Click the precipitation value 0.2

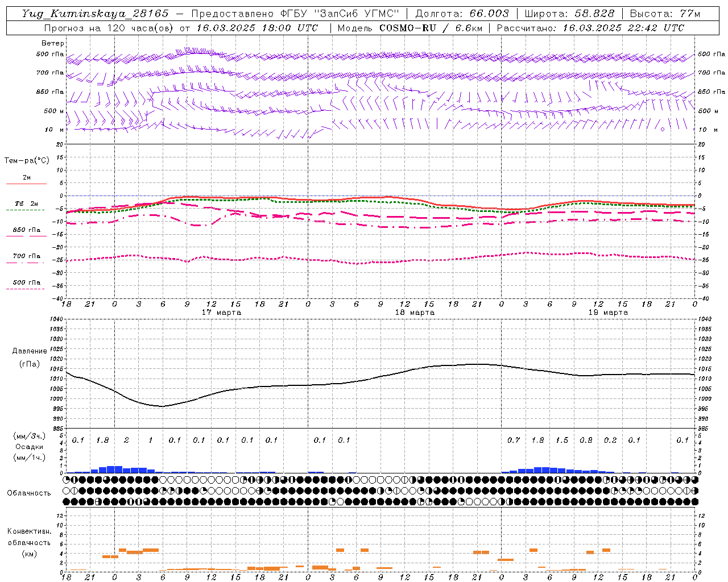click(x=610, y=440)
